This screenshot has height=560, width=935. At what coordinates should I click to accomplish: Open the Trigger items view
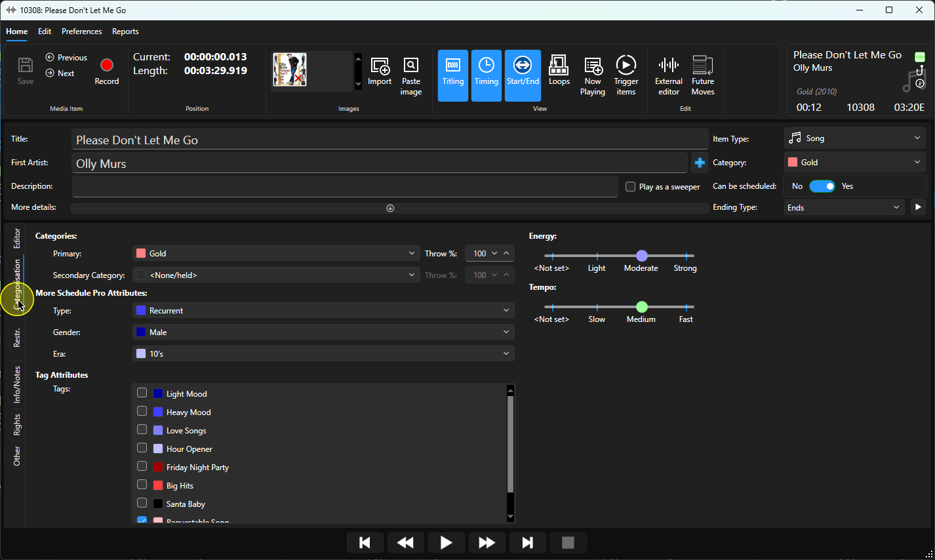(626, 75)
